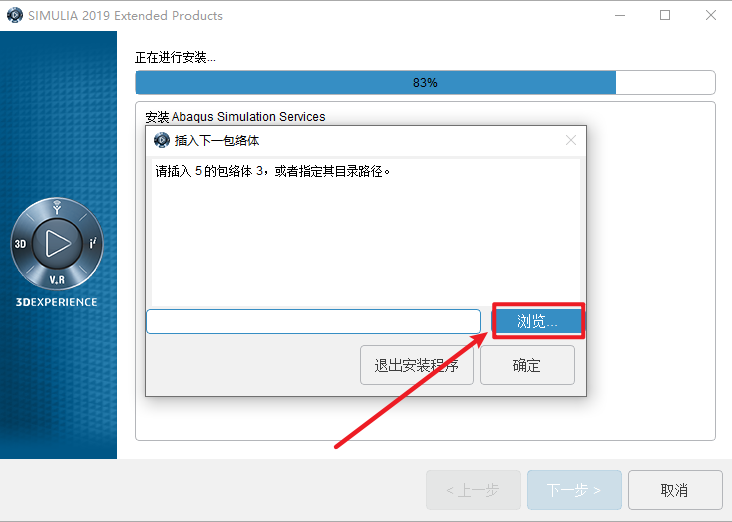Click the SIMULIA icon in title bar
Image resolution: width=732 pixels, height=522 pixels.
click(15, 15)
